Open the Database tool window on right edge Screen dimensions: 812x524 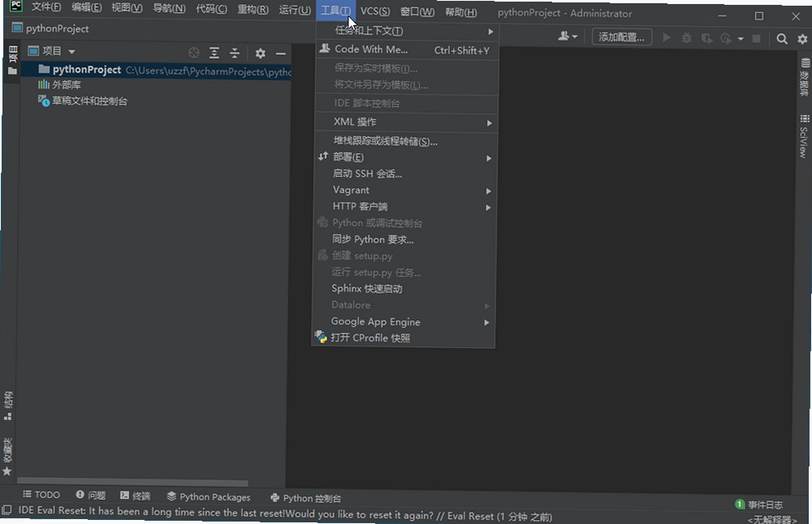(804, 76)
